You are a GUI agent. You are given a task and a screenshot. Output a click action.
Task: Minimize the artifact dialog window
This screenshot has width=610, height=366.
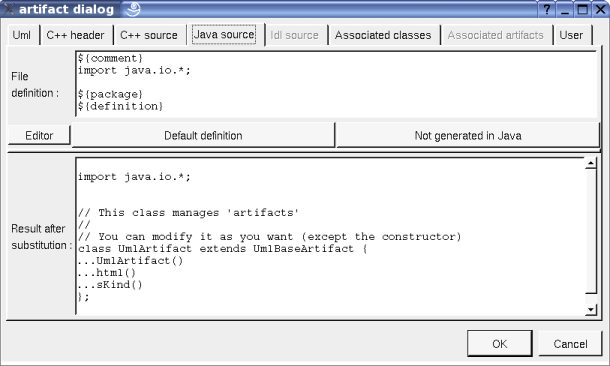pos(565,9)
